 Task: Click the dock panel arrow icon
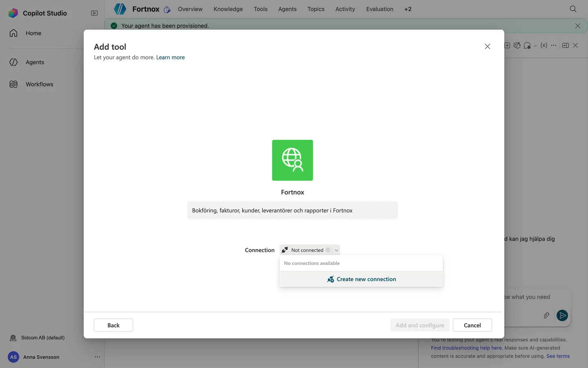click(566, 45)
